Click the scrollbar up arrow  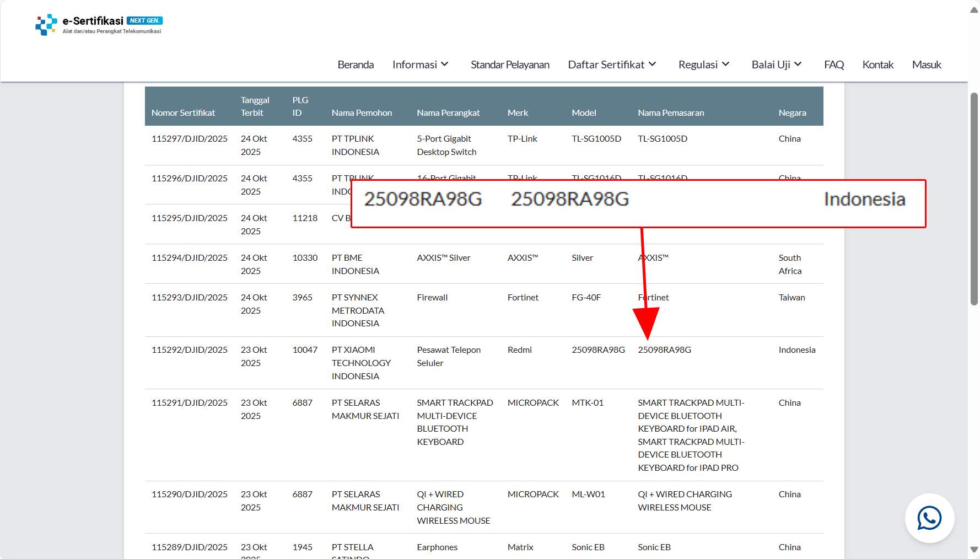(974, 10)
